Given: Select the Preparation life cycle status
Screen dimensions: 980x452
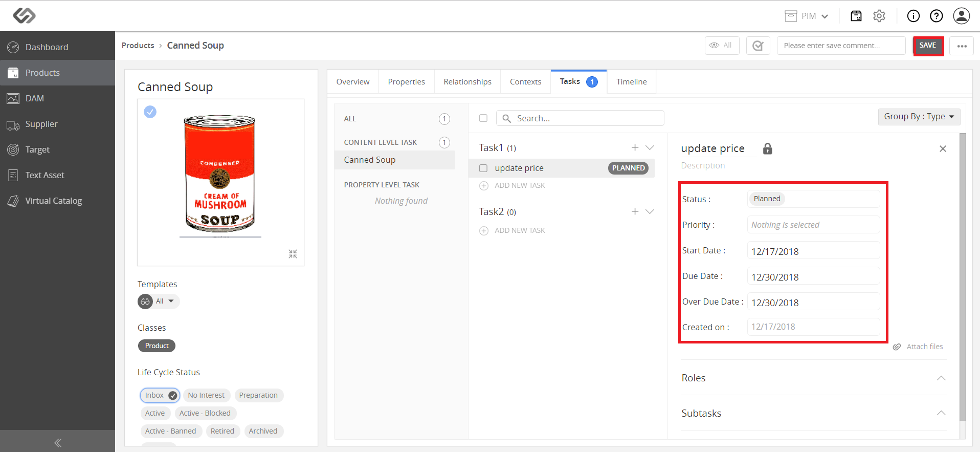Looking at the screenshot, I should 258,395.
